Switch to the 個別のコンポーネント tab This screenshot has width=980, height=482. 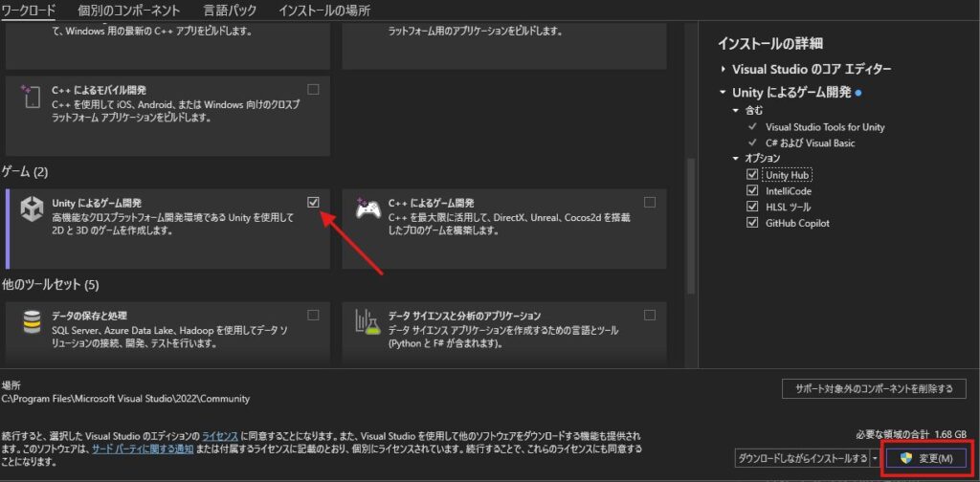click(129, 11)
